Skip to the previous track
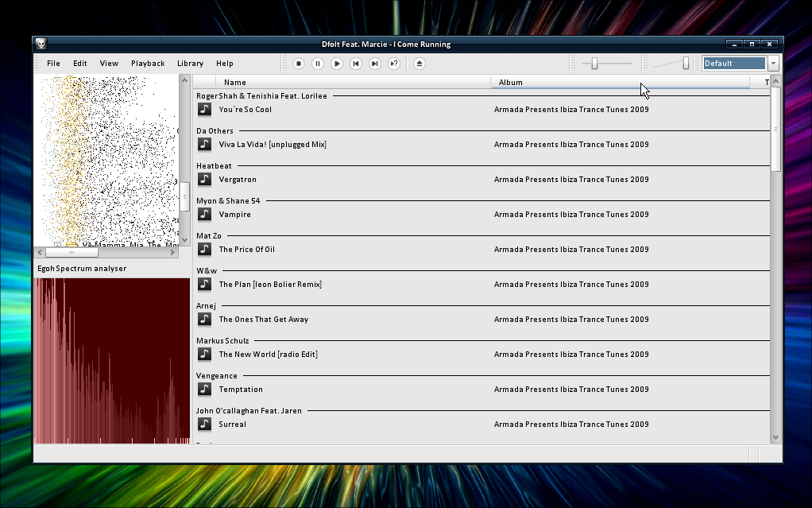812x508 pixels. 356,64
